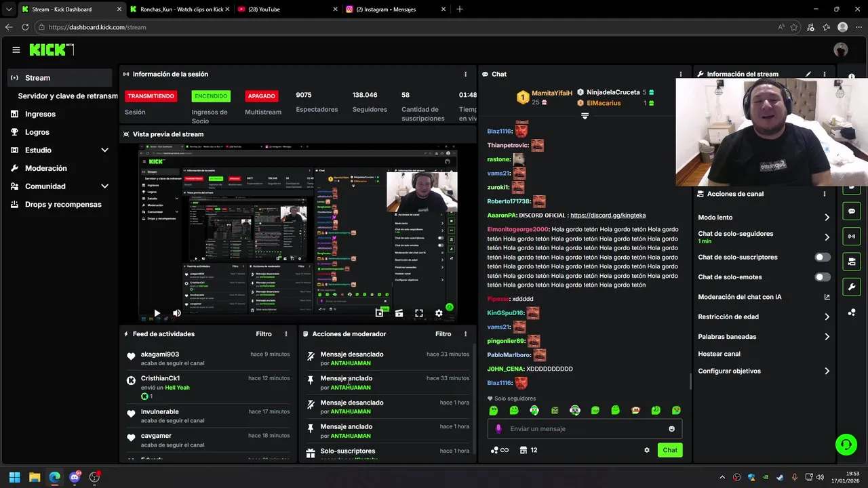This screenshot has height=488, width=868.
Task: Open options for Acciones de canal
Action: pos(825,194)
